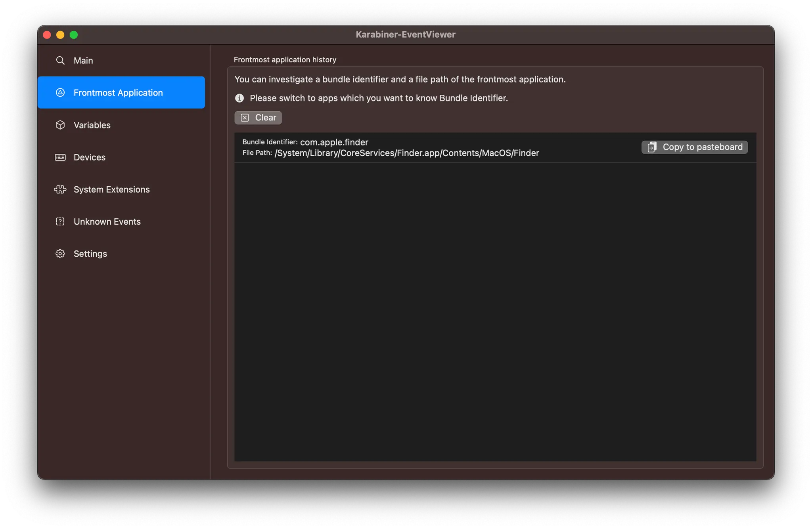Open the Main sidebar section

83,61
